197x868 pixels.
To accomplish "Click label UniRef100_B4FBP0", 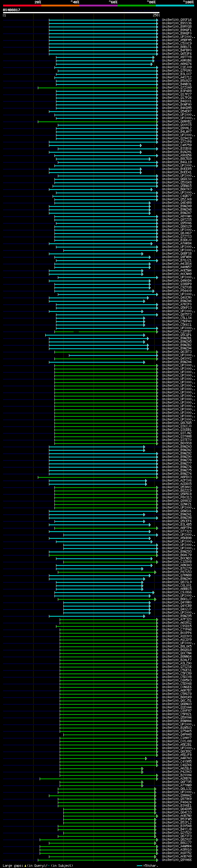I will click(x=177, y=50).
